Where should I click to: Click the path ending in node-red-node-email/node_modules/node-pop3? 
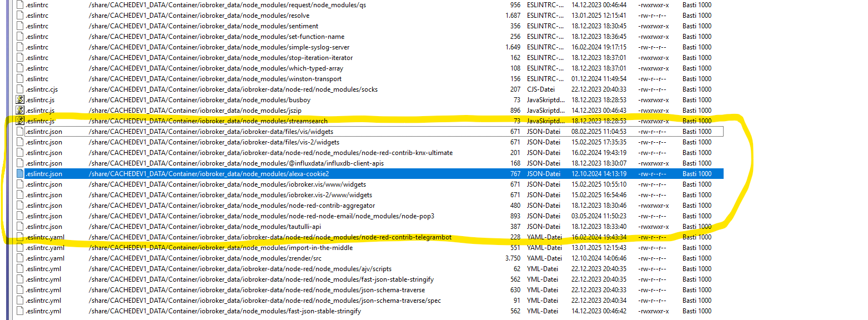tap(262, 216)
